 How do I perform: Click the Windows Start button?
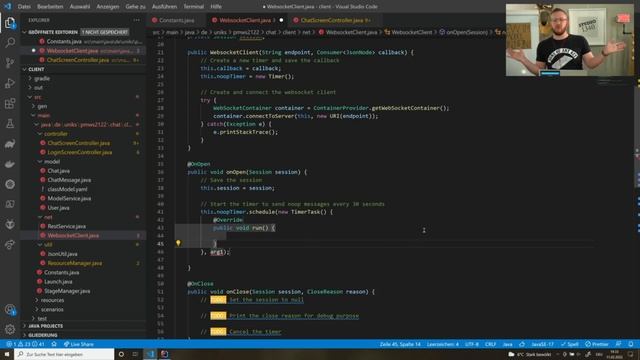(7, 354)
